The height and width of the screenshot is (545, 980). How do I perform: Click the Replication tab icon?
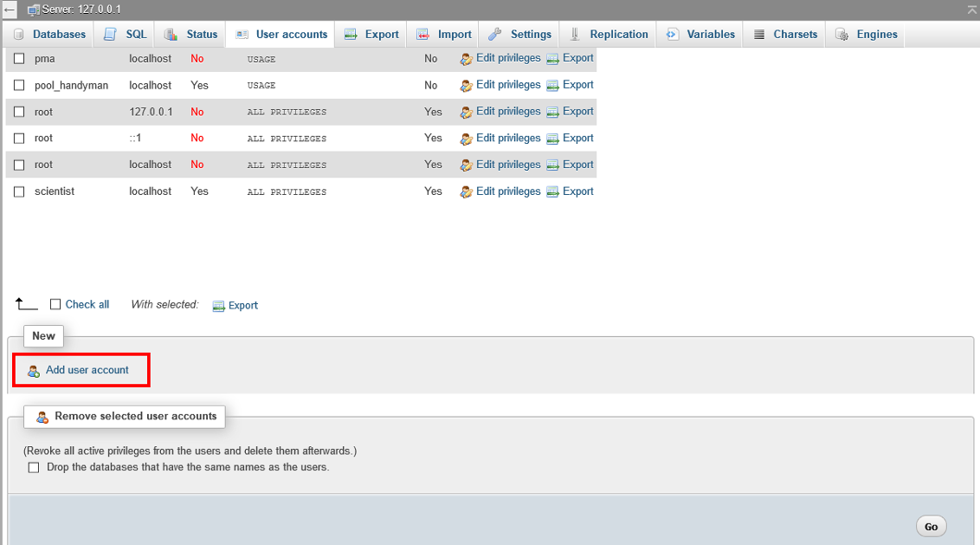tap(575, 35)
